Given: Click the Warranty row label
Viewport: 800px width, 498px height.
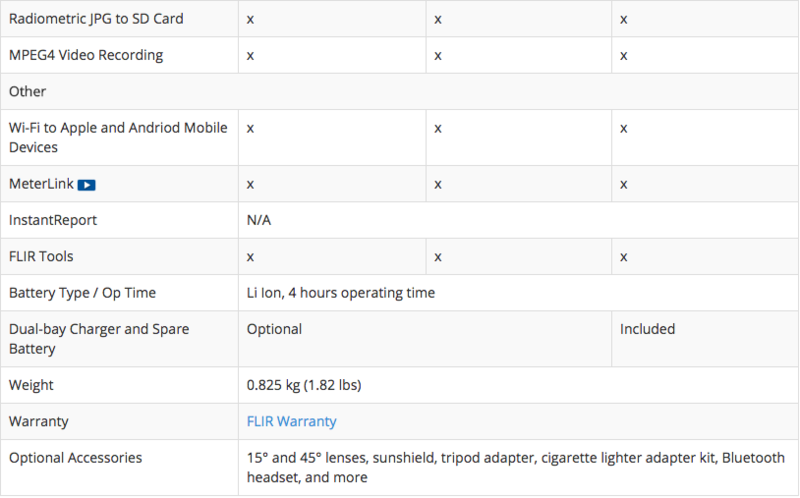Looking at the screenshot, I should pyautogui.click(x=39, y=421).
